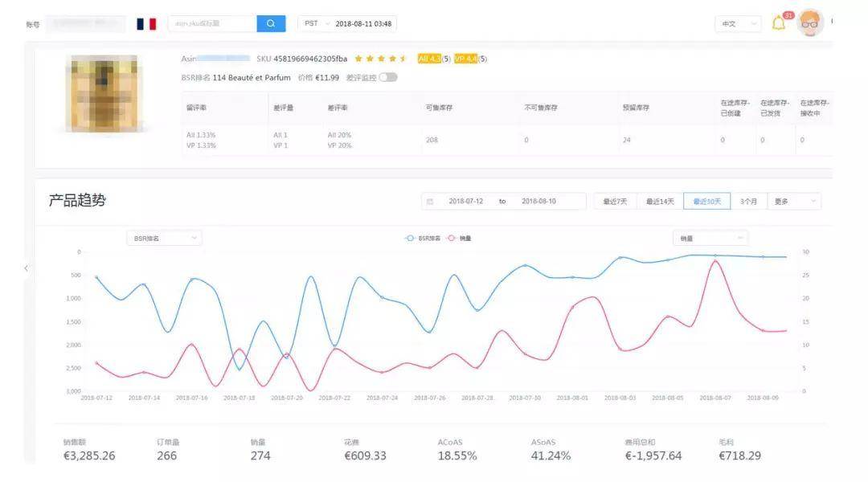Click the 毛利 €718.29 figure
This screenshot has height=482, width=868.
740,456
